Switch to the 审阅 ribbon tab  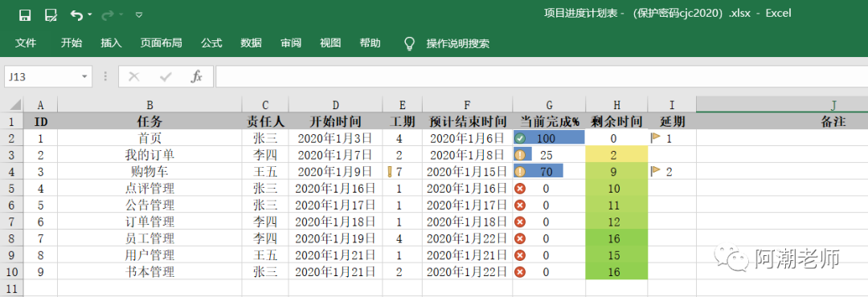coord(291,43)
